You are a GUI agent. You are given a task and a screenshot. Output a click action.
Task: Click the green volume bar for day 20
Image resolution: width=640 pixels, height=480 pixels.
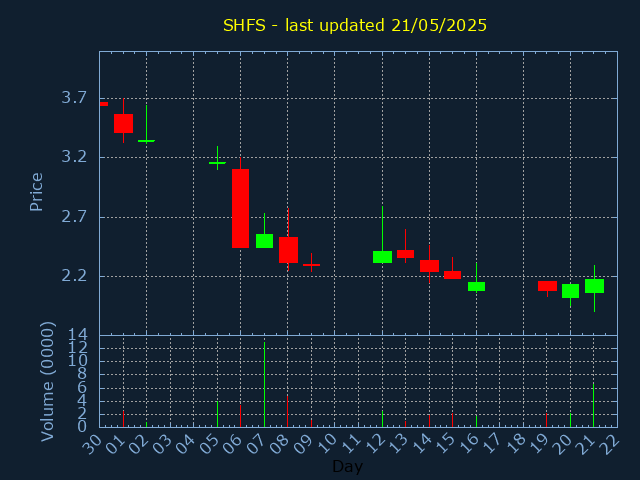click(x=570, y=420)
